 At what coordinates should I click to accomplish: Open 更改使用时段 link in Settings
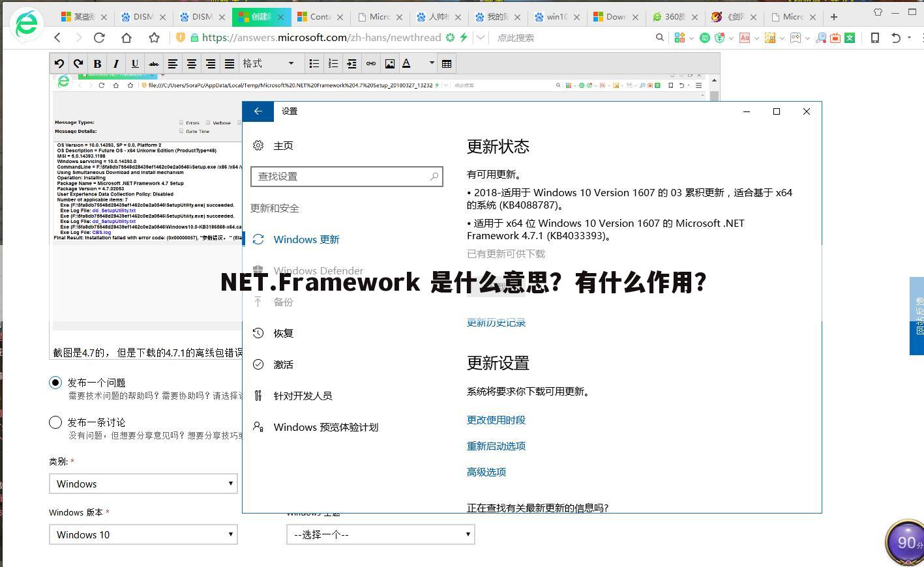click(496, 420)
